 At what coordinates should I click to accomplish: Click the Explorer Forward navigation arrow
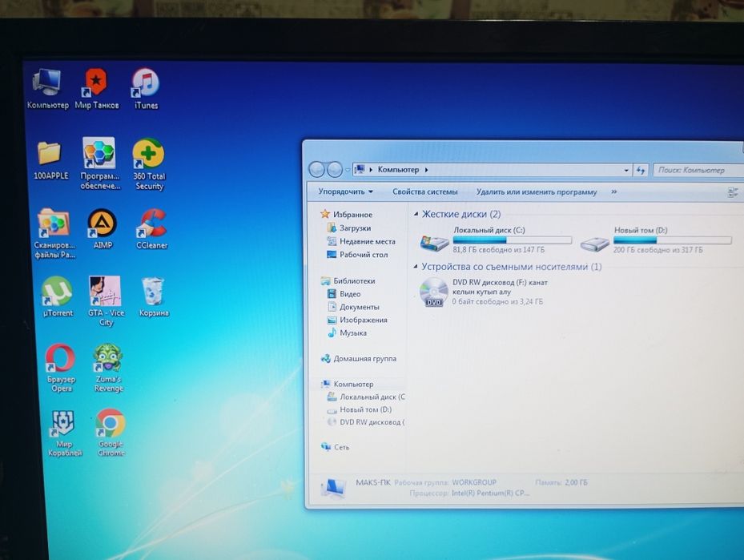point(335,169)
